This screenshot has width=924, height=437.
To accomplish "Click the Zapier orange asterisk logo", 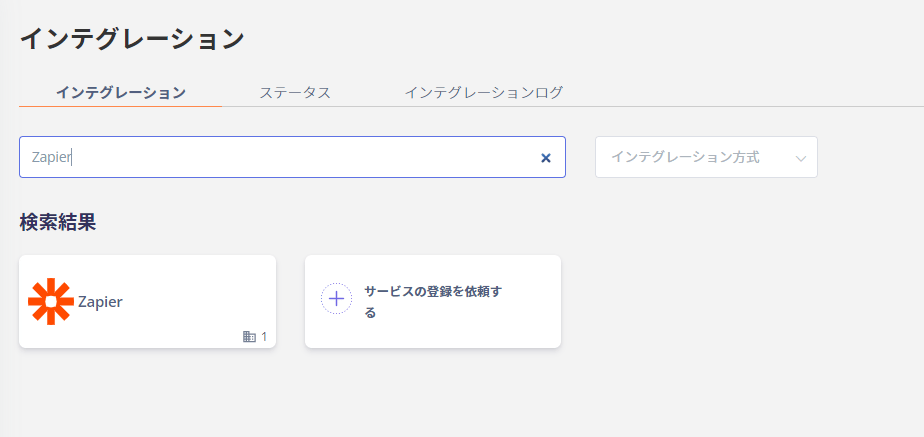I will point(51,301).
